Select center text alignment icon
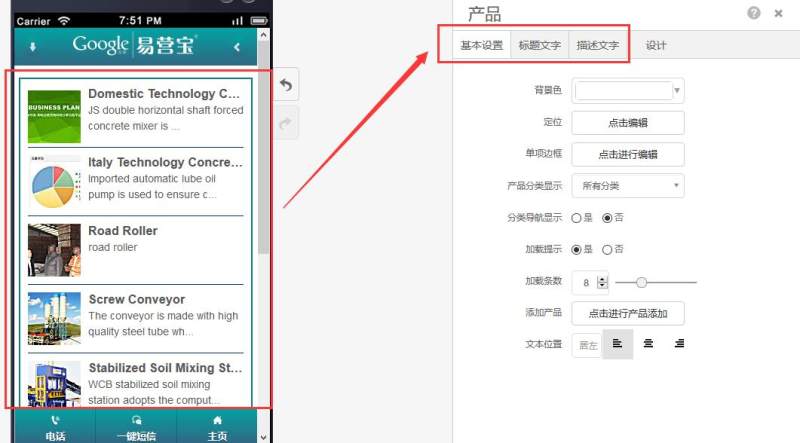800x443 pixels. tap(648, 343)
